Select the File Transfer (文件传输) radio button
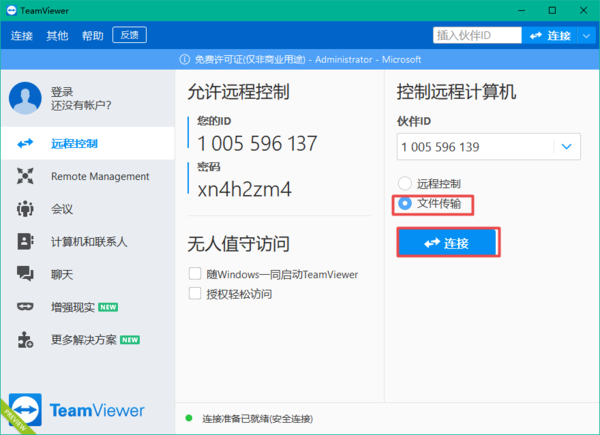 pyautogui.click(x=405, y=204)
